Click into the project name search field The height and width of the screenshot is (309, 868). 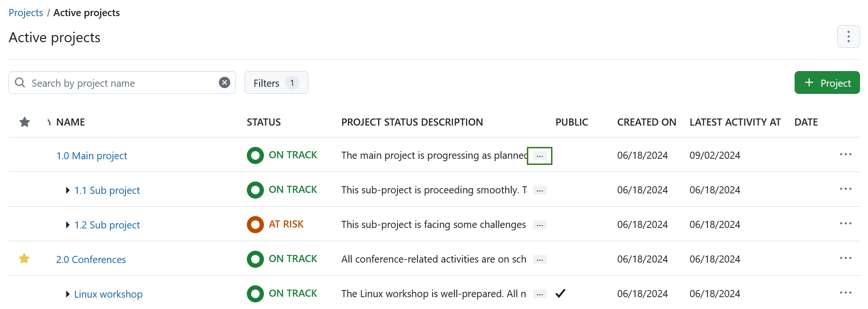click(x=118, y=82)
